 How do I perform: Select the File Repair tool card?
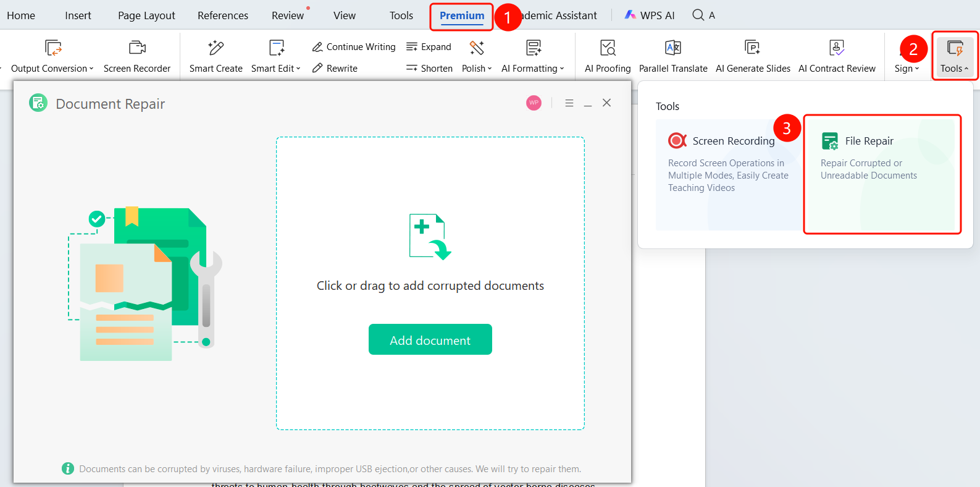pos(882,175)
